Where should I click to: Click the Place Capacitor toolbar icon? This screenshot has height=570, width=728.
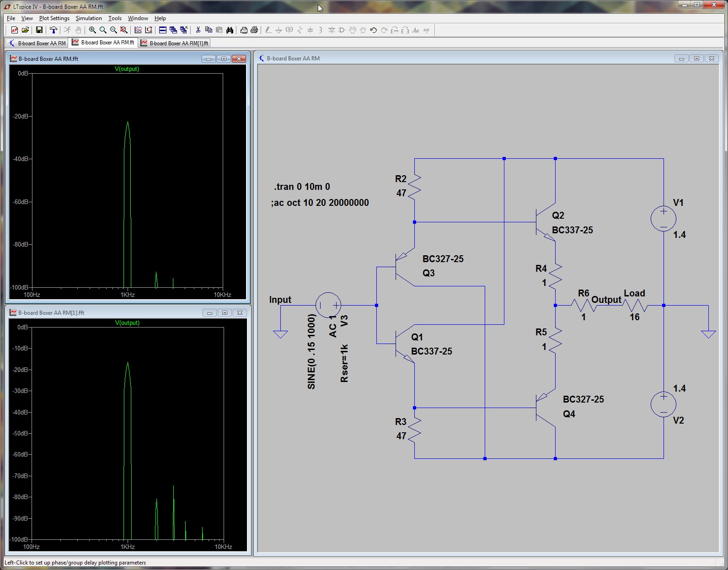[310, 30]
